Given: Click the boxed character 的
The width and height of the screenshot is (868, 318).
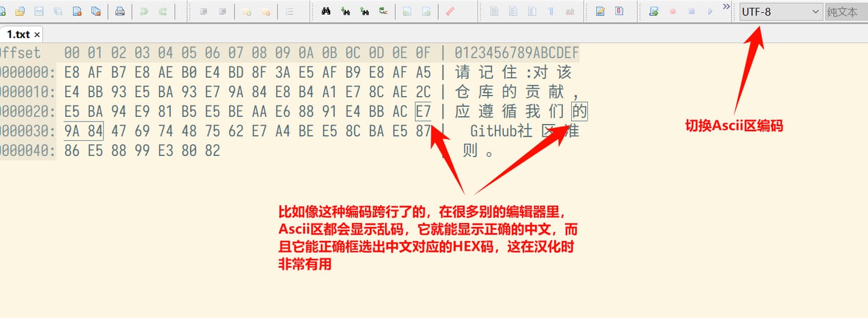Looking at the screenshot, I should (579, 111).
